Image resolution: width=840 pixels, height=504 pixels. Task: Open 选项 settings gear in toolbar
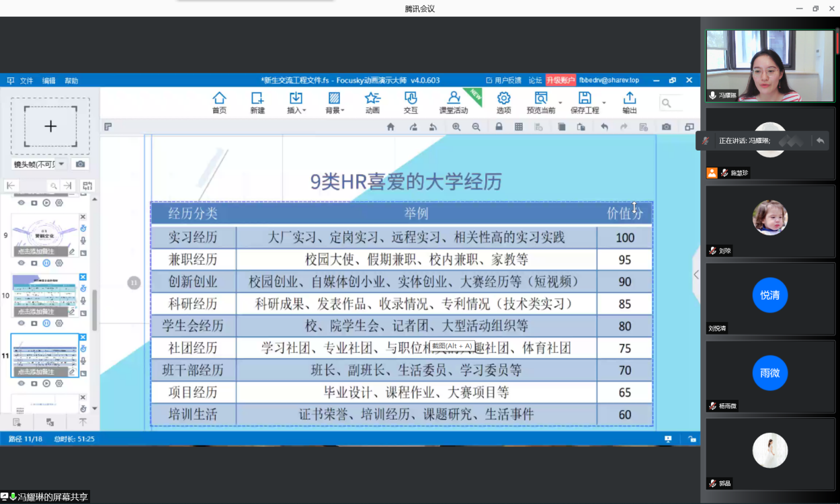pos(503,102)
